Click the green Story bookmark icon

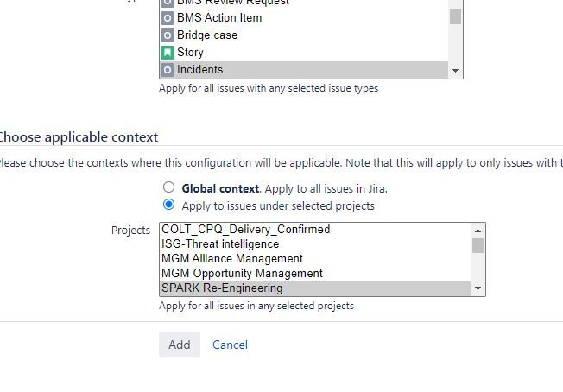[168, 53]
